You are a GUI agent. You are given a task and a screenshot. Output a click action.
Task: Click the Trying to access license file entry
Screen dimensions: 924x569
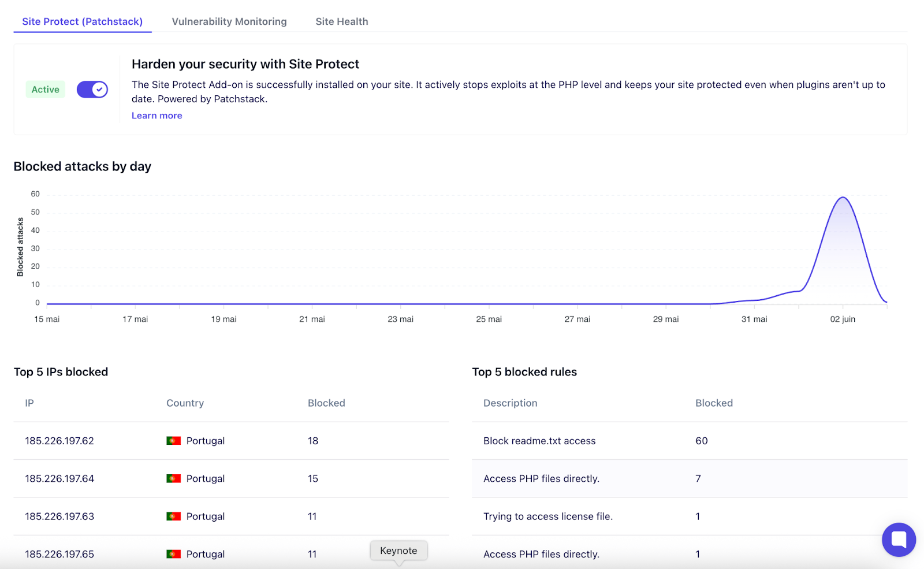tap(547, 516)
